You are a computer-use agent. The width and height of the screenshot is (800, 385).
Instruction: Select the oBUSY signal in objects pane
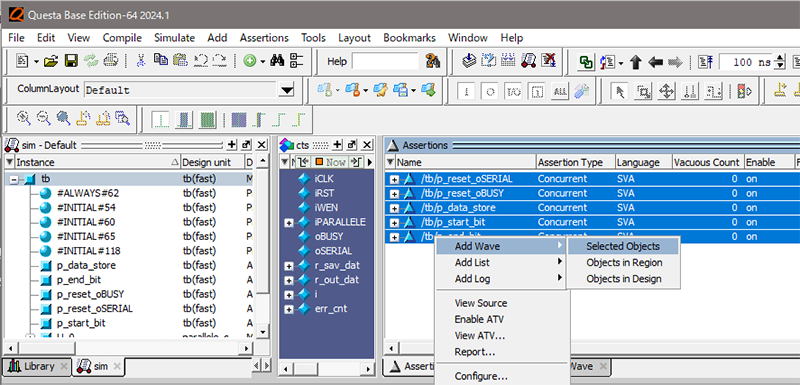(329, 237)
